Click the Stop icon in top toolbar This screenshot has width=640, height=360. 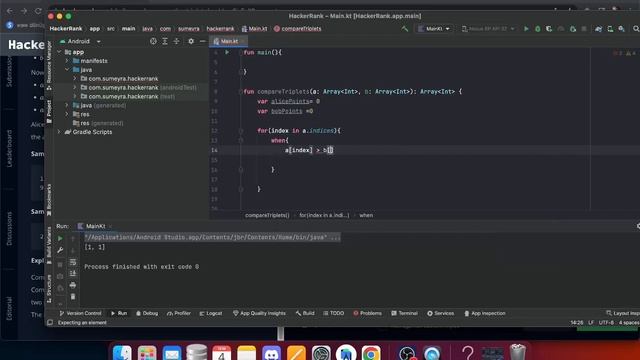tap(584, 29)
